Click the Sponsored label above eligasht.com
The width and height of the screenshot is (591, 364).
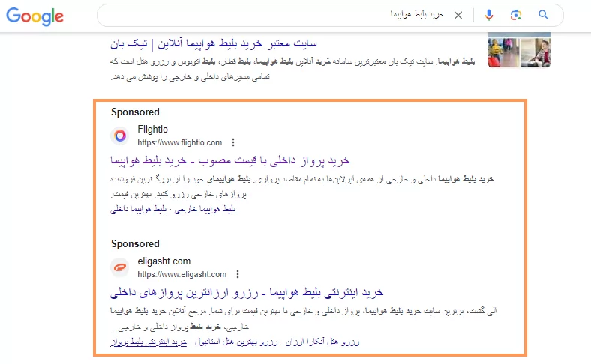point(135,244)
